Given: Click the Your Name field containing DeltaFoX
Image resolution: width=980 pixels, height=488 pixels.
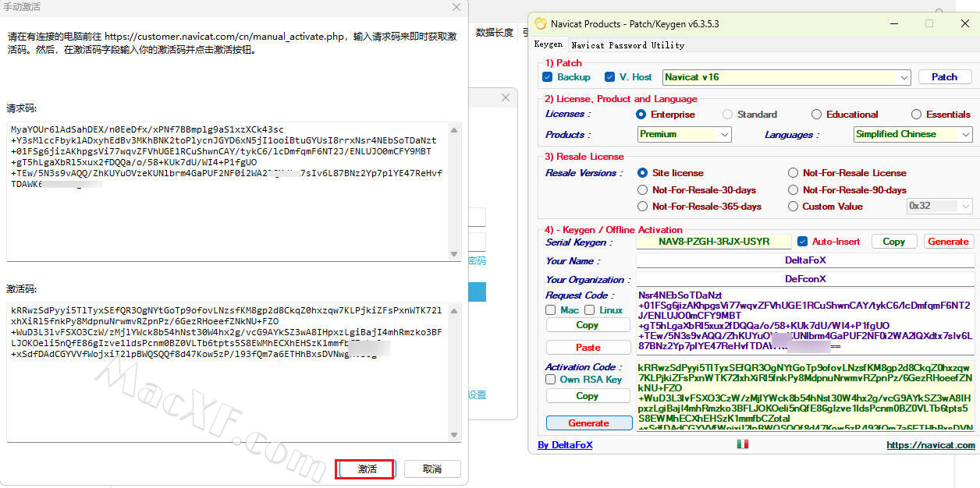Looking at the screenshot, I should coord(805,260).
